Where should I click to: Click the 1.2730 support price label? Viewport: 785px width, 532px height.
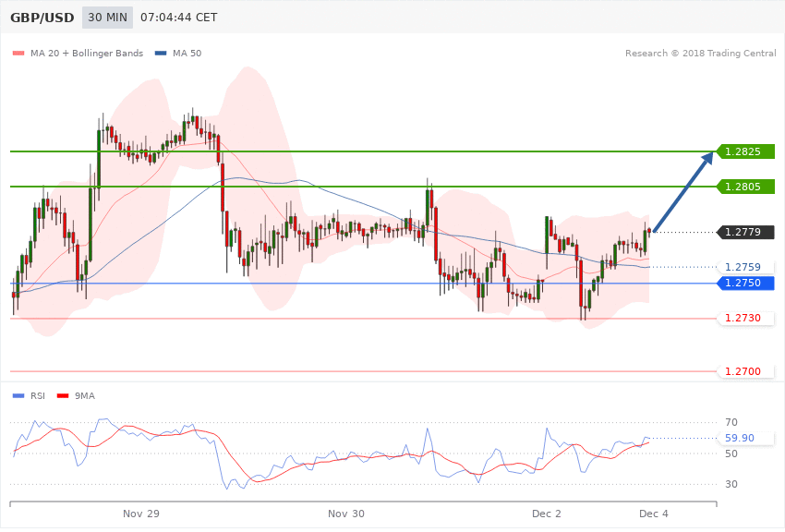(745, 318)
